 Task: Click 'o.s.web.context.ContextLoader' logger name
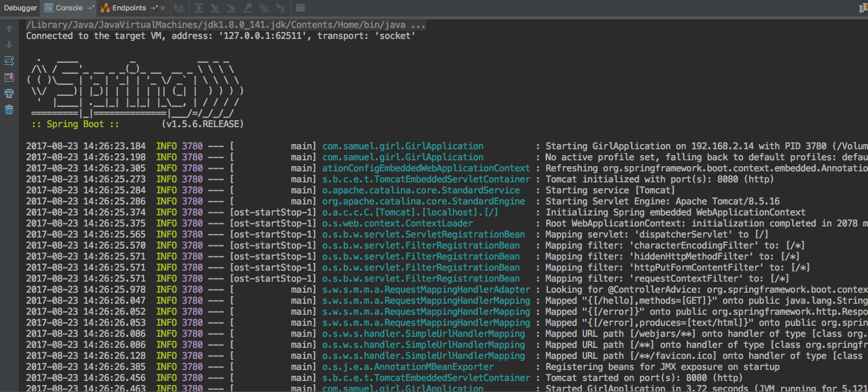pos(398,223)
